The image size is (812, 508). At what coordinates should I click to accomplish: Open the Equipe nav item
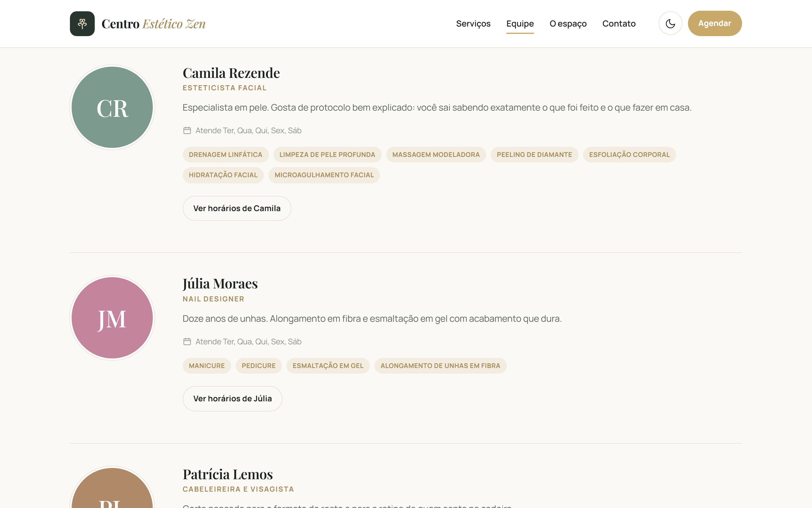[520, 23]
